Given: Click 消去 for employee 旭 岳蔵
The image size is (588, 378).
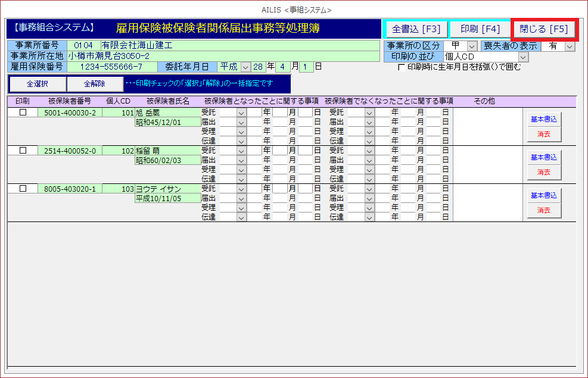Looking at the screenshot, I should pos(543,134).
